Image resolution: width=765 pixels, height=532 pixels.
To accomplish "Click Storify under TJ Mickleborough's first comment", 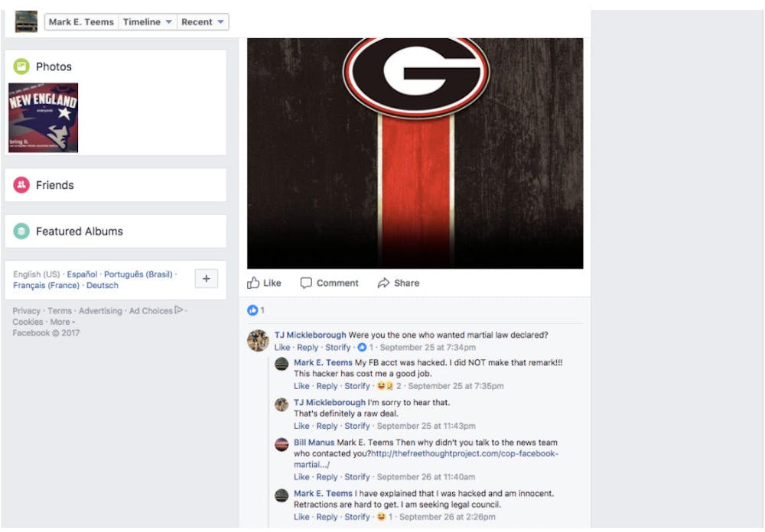I will [x=338, y=348].
